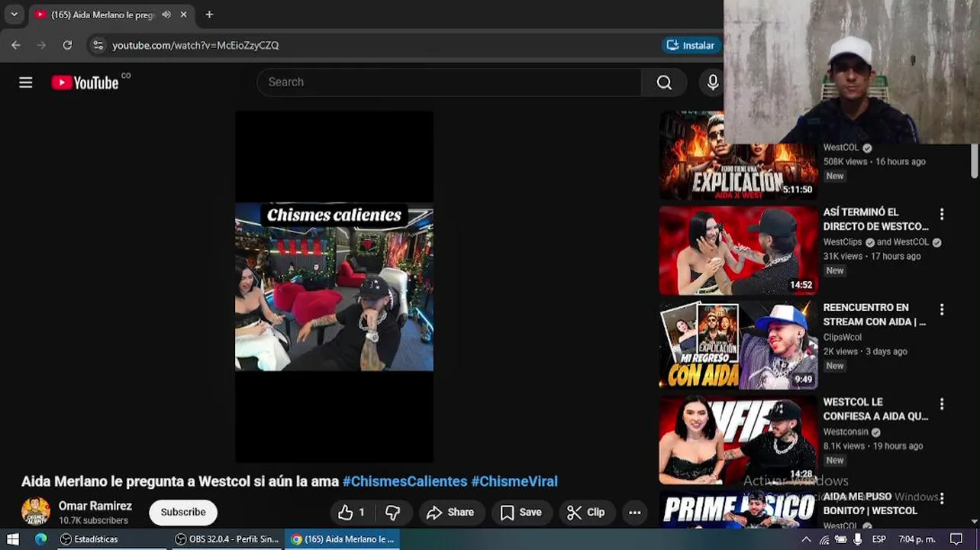The image size is (980, 550).
Task: Like the video with thumbs up
Action: click(351, 513)
